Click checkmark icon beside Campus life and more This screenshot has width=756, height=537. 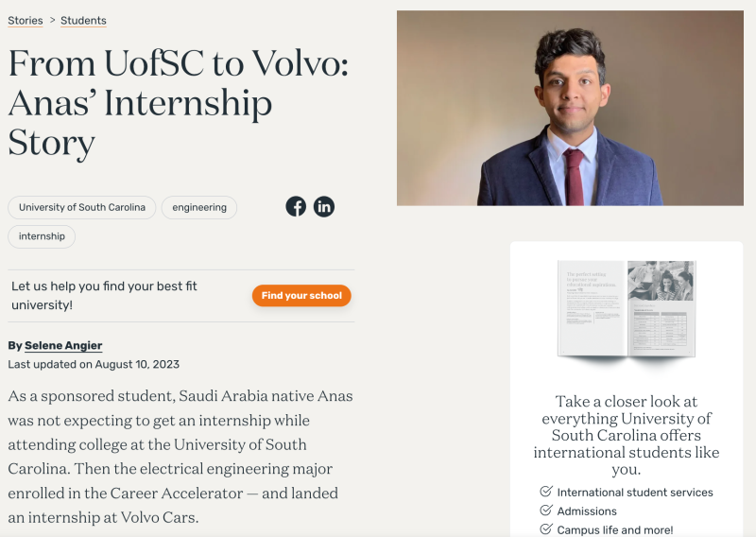(x=546, y=529)
